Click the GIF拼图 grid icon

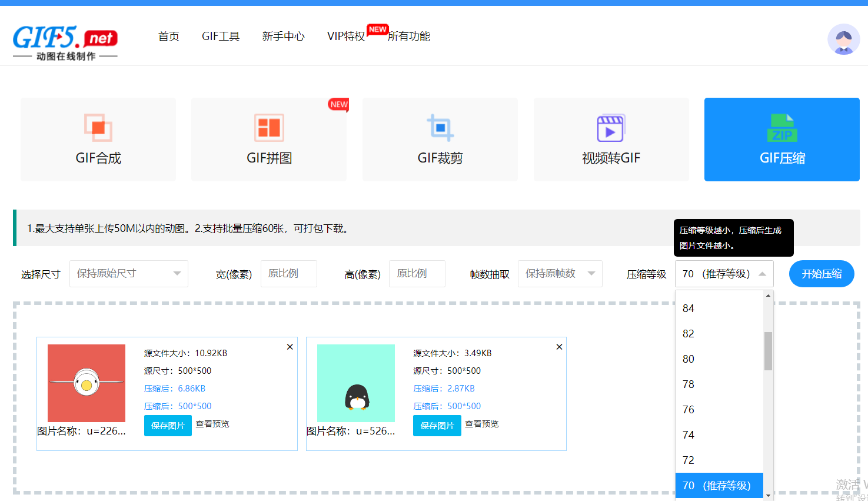click(269, 128)
